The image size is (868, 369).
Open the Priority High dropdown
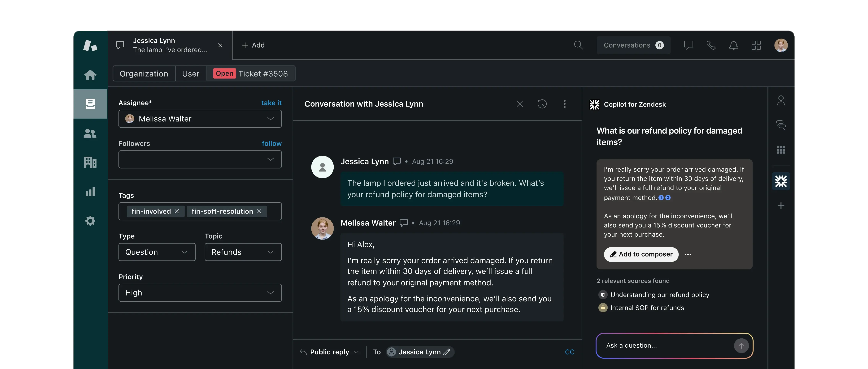click(x=200, y=293)
